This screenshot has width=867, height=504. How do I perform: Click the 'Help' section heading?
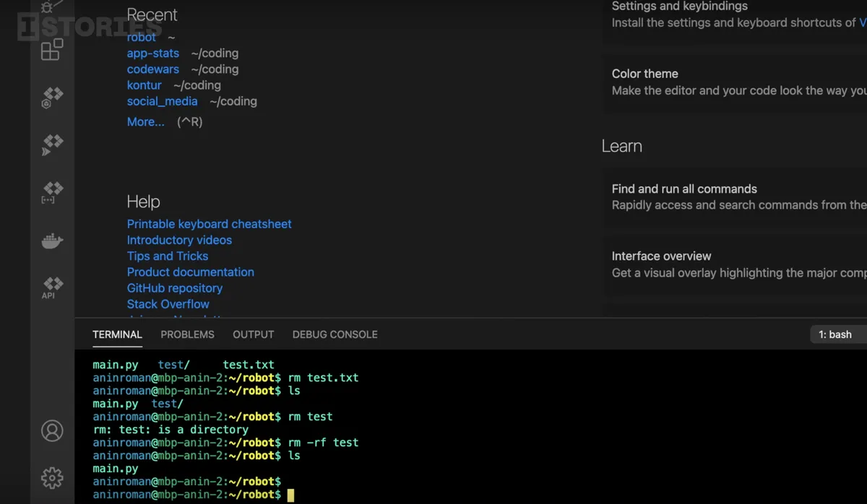[x=143, y=201]
